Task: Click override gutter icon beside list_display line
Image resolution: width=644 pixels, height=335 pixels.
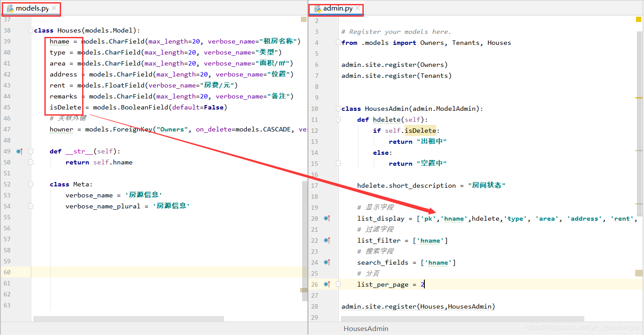Action: coord(326,218)
